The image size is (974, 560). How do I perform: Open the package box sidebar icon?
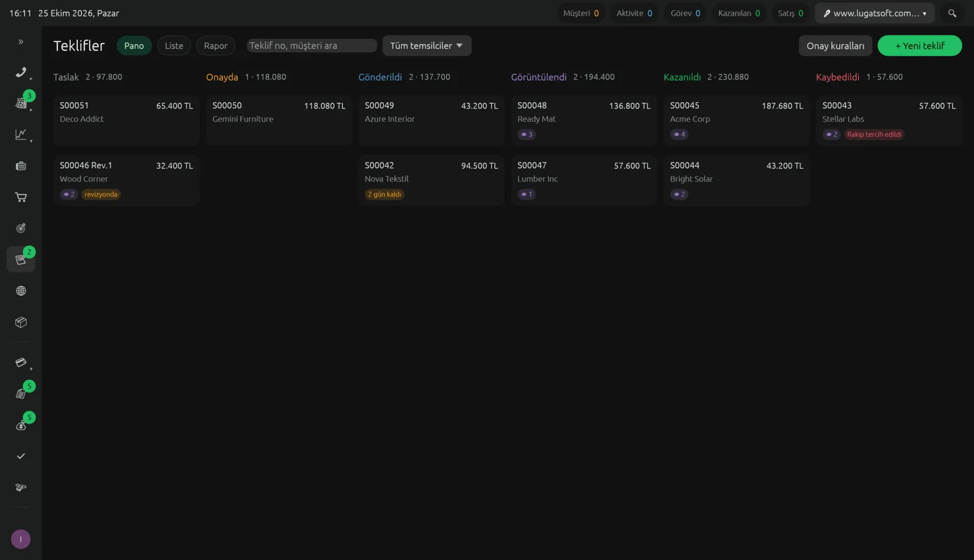[21, 322]
